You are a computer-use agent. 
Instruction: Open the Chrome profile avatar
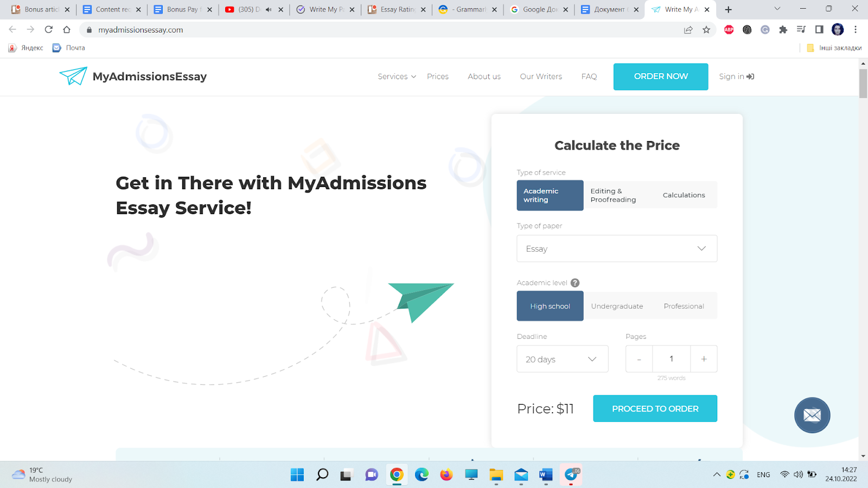pos(838,30)
